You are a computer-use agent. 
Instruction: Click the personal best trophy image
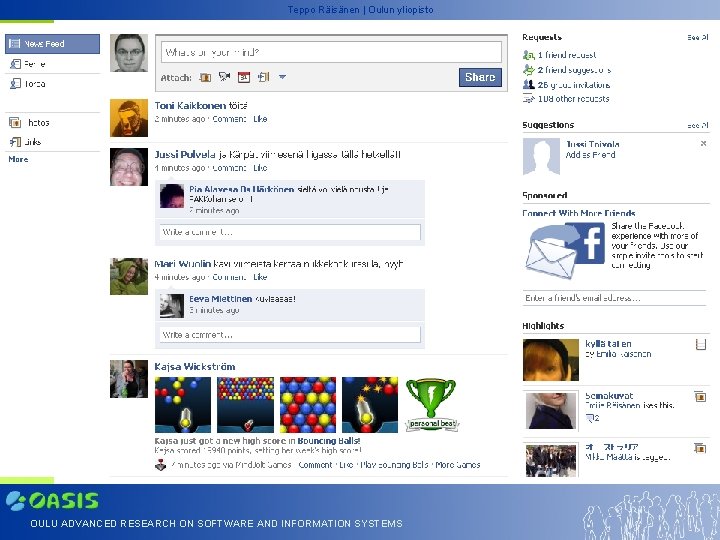point(432,405)
